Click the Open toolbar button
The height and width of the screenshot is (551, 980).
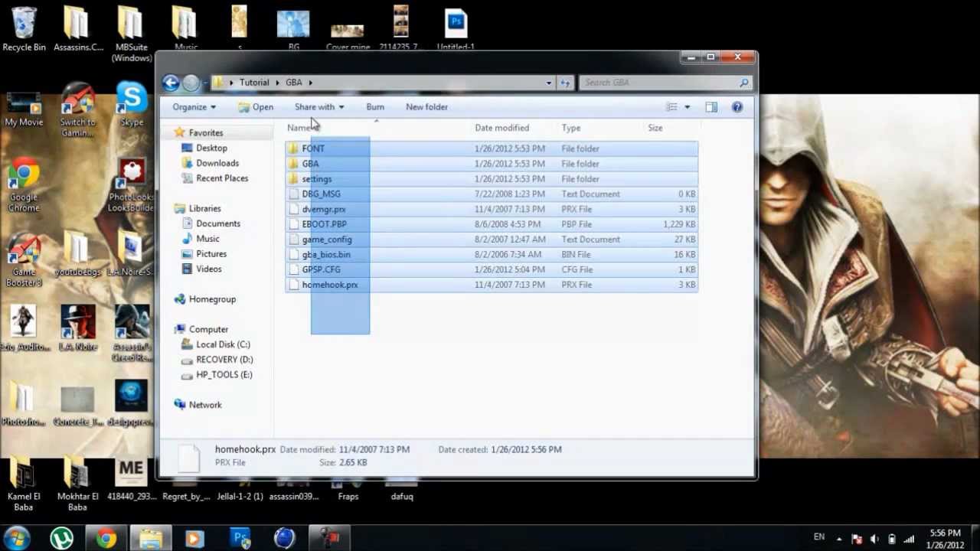[256, 107]
